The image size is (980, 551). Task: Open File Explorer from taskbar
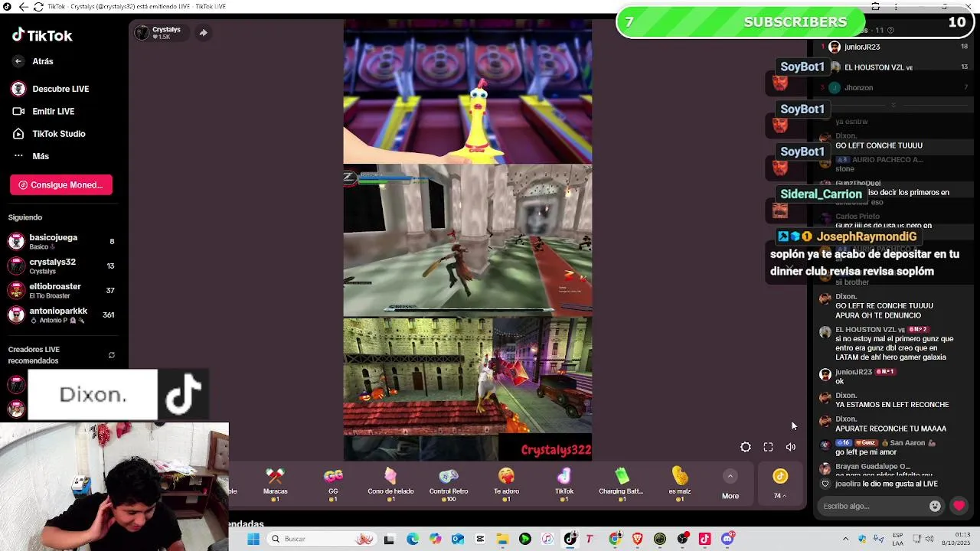click(502, 539)
